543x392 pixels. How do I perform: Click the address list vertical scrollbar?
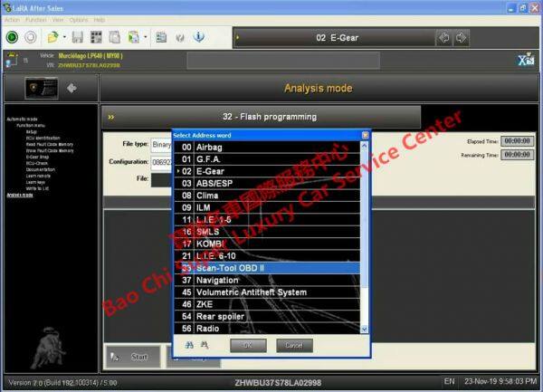point(366,235)
